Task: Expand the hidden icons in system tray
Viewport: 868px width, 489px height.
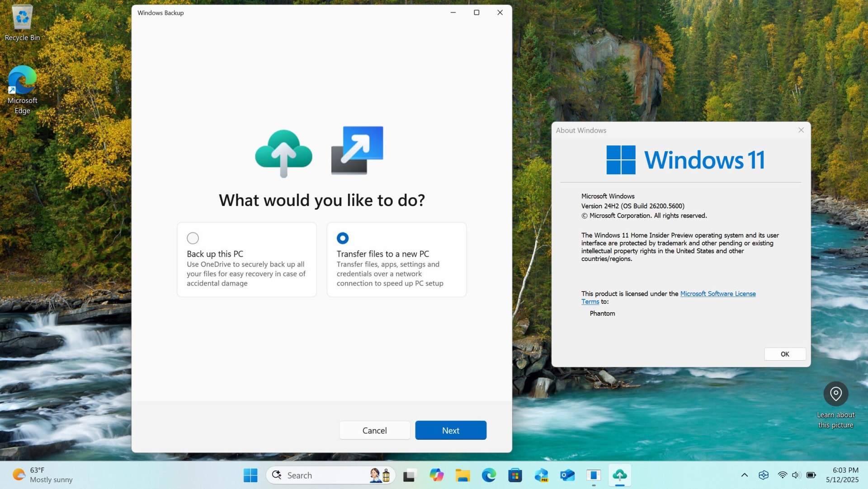Action: pos(744,475)
